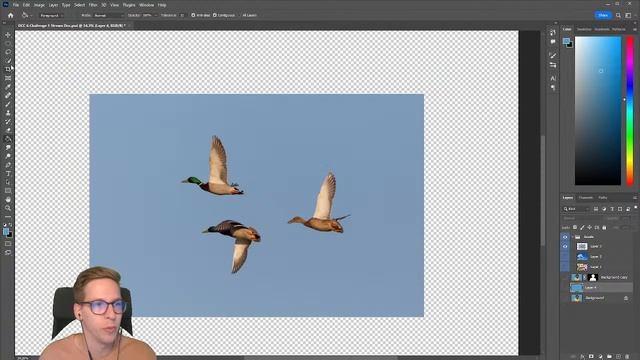Image resolution: width=640 pixels, height=360 pixels.
Task: Hide Layer 3 with its eye icon
Action: (x=565, y=247)
